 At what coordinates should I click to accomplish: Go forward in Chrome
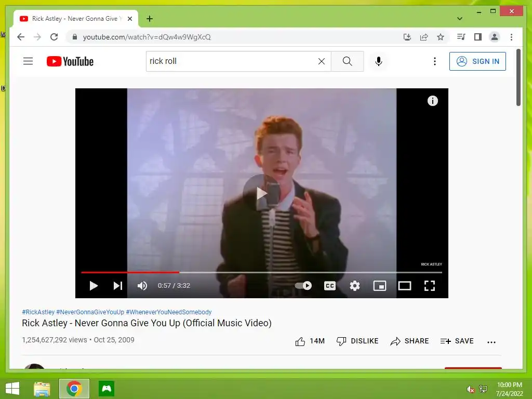pos(37,37)
